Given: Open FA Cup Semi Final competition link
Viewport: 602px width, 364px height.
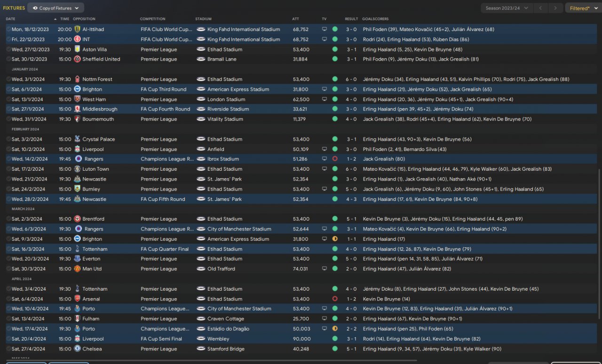Looking at the screenshot, I should tap(161, 339).
